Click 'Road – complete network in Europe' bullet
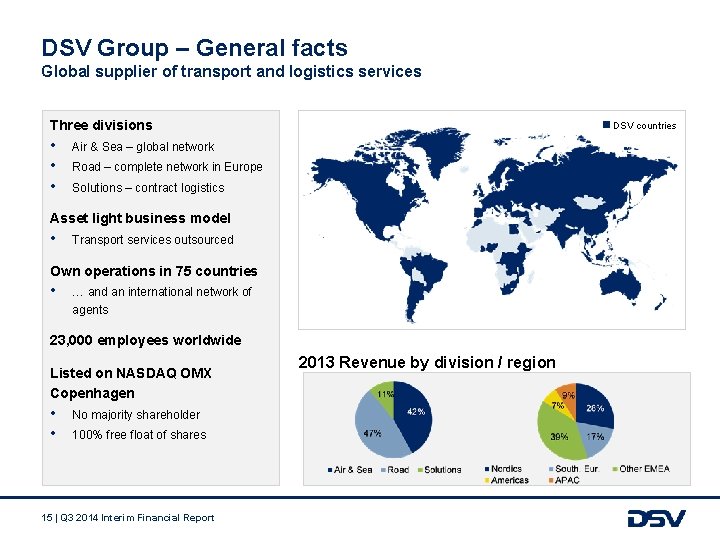Image resolution: width=720 pixels, height=540 pixels. pyautogui.click(x=167, y=167)
